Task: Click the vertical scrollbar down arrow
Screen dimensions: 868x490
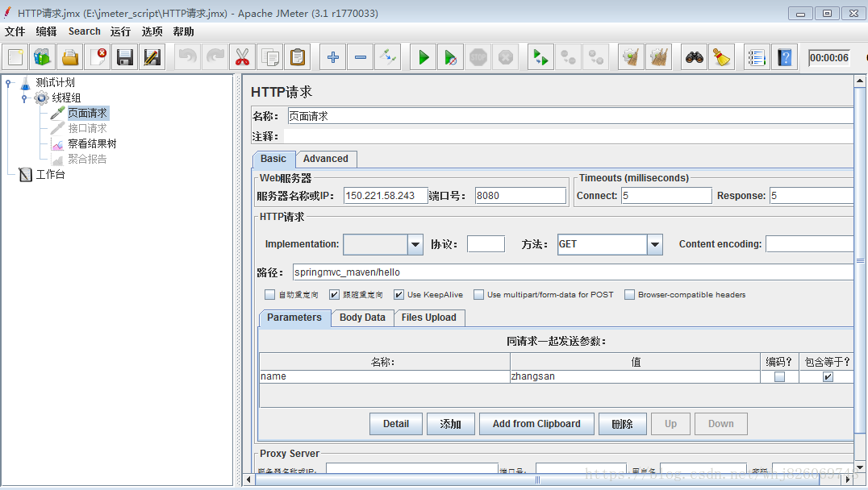Action: (860, 467)
